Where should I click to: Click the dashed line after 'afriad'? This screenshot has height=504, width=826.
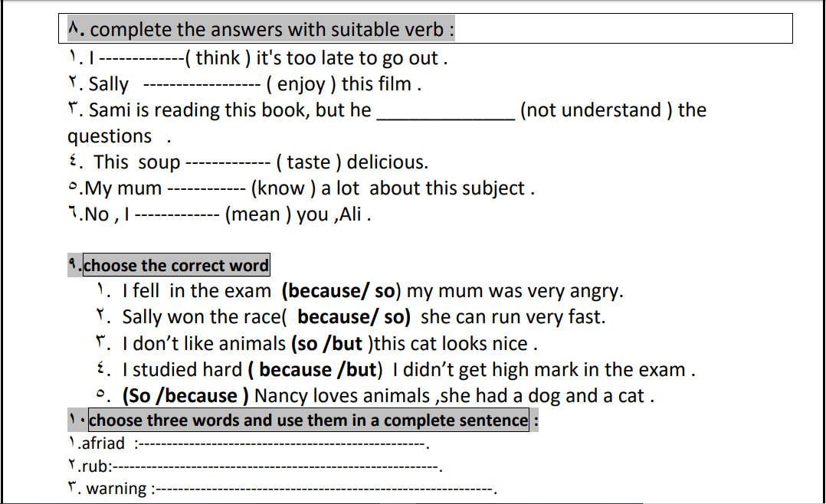point(282,444)
